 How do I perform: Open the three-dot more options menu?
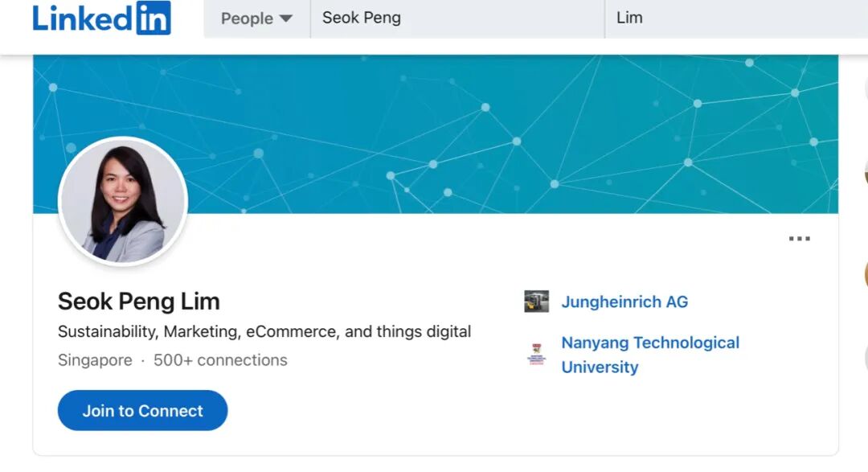800,239
